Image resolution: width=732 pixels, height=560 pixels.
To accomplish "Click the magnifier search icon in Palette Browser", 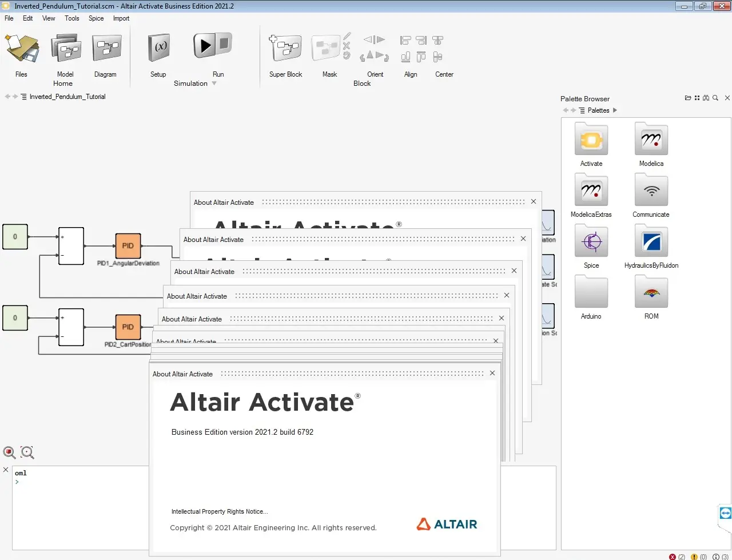I will tap(715, 98).
